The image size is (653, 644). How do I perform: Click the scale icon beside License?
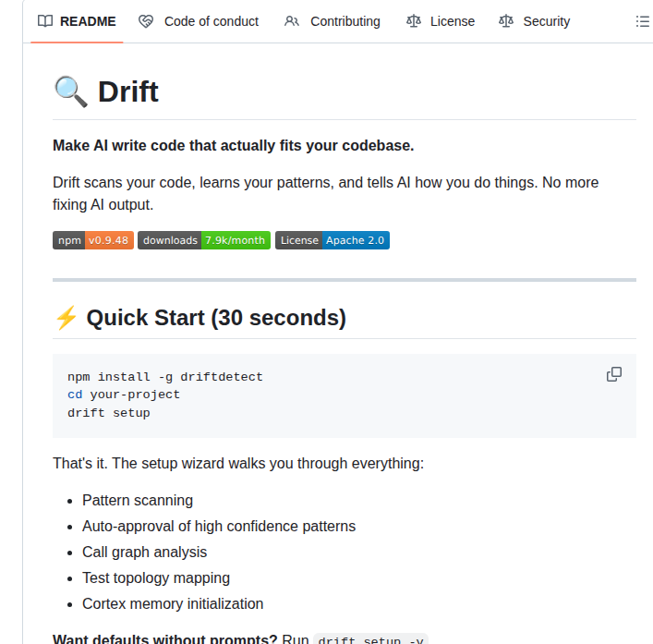413,21
